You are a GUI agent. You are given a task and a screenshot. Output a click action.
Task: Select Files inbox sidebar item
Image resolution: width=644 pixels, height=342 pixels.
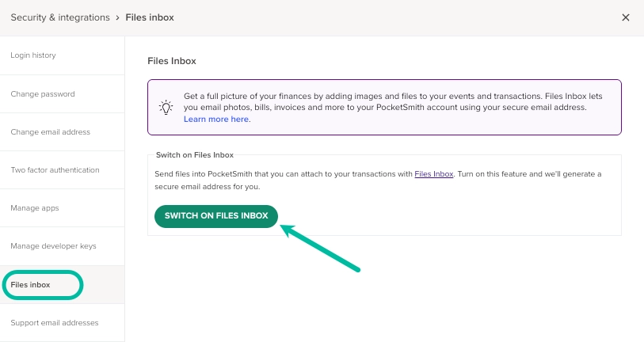point(62,284)
